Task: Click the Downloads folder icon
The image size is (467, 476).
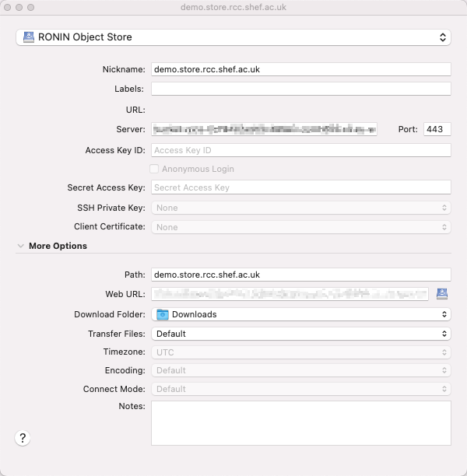Action: 162,314
